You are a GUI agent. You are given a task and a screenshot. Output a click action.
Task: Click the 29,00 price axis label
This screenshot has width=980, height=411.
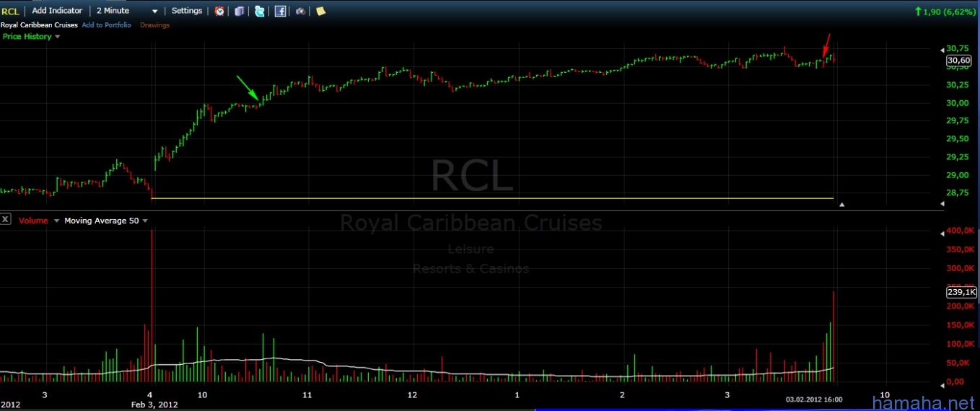pos(958,175)
